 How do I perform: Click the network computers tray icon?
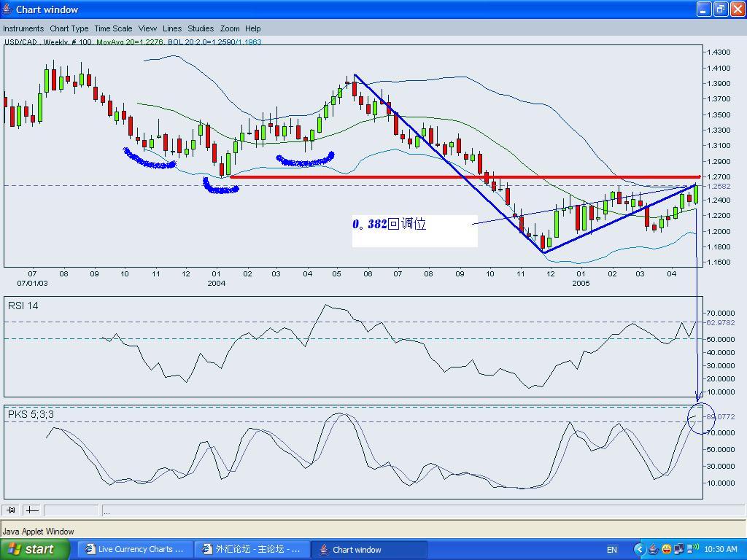pyautogui.click(x=679, y=550)
